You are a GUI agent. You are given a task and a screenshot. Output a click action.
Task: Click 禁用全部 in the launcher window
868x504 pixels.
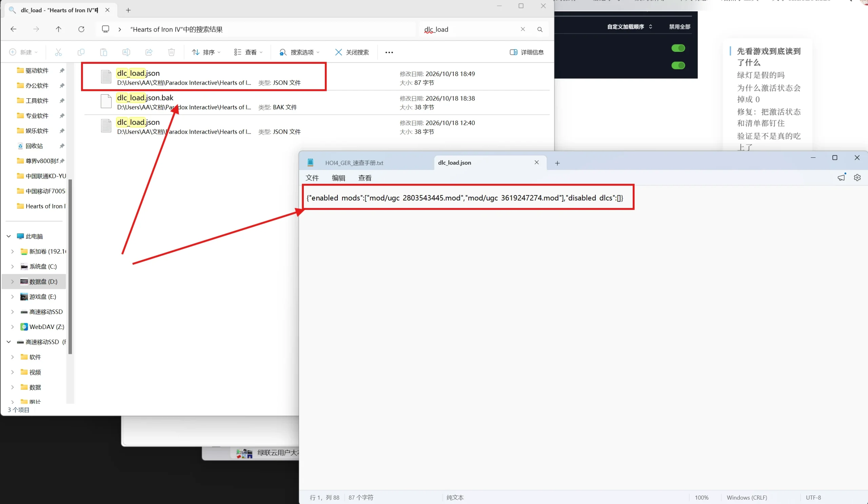[679, 26]
